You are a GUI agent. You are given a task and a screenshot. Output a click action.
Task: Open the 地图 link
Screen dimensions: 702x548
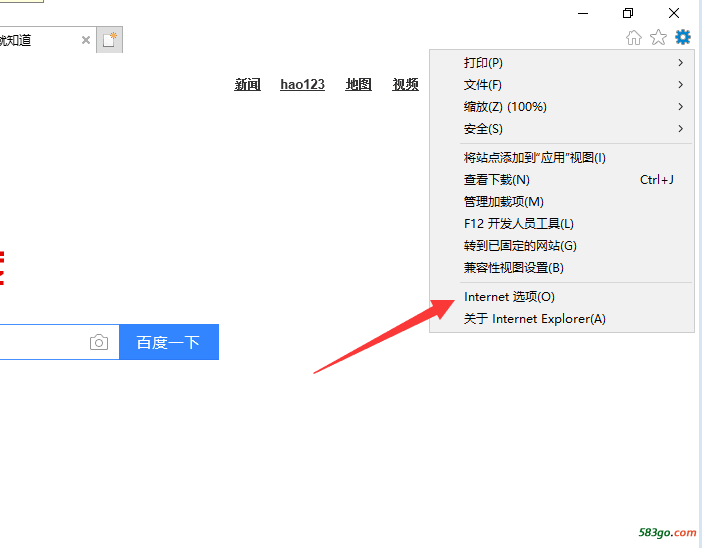click(358, 84)
